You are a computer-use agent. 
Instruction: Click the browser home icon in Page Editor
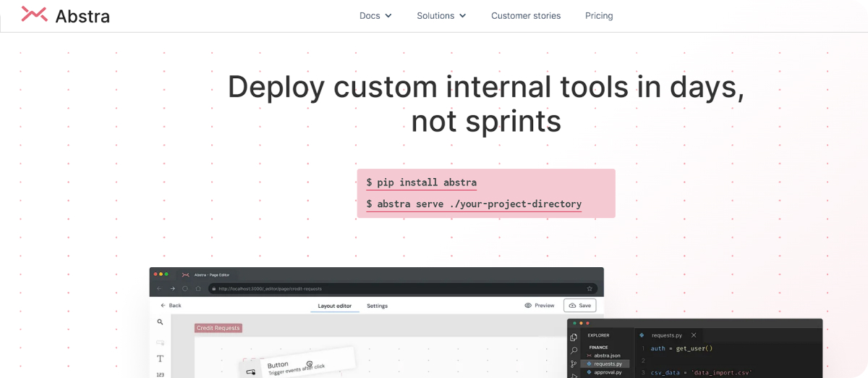point(197,288)
